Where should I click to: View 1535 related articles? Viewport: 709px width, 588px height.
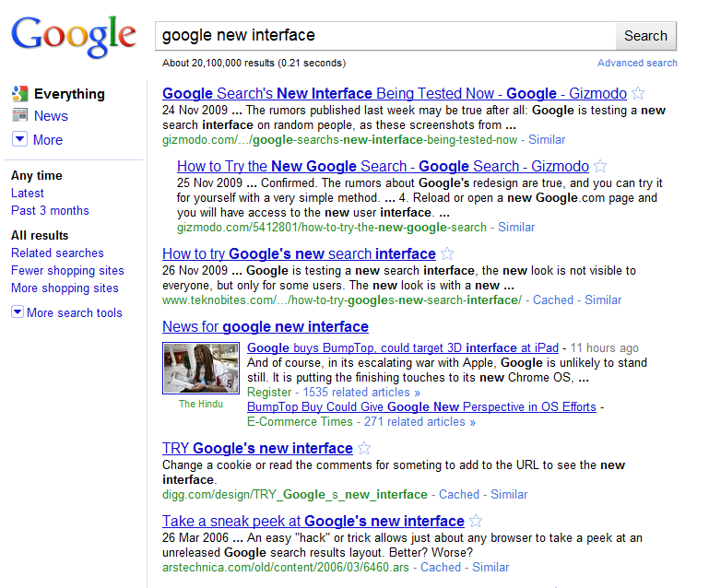361,393
